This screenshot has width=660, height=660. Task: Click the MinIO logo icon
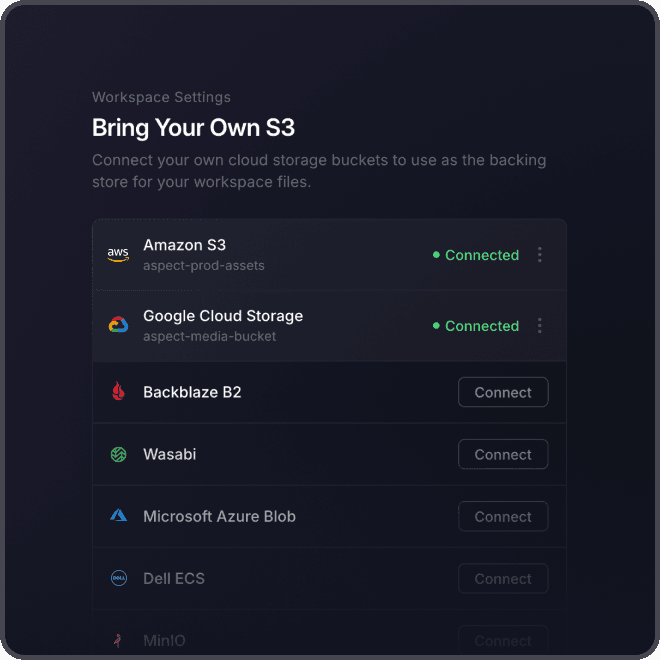[118, 640]
